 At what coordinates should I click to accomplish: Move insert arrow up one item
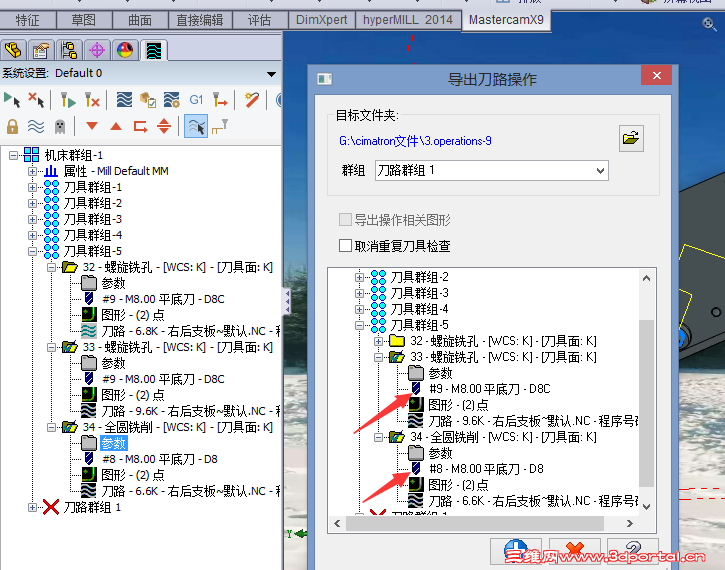(x=116, y=126)
